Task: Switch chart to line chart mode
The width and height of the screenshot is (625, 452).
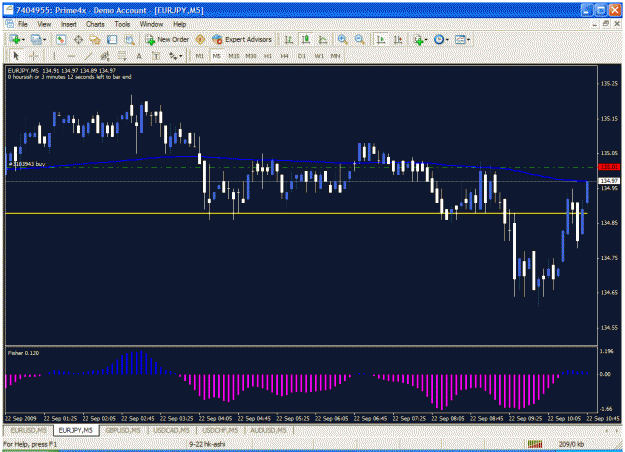Action: click(323, 39)
